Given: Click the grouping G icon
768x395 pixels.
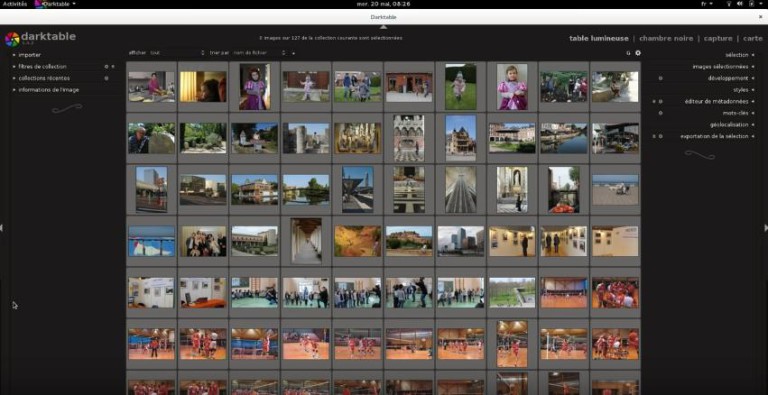Looking at the screenshot, I should [628, 53].
